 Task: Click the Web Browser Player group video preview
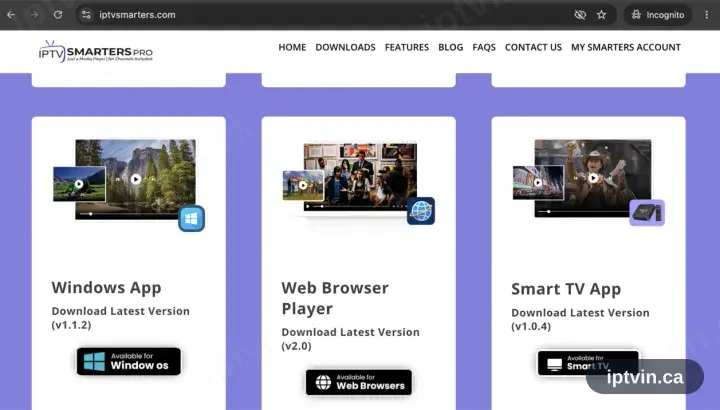coord(360,177)
